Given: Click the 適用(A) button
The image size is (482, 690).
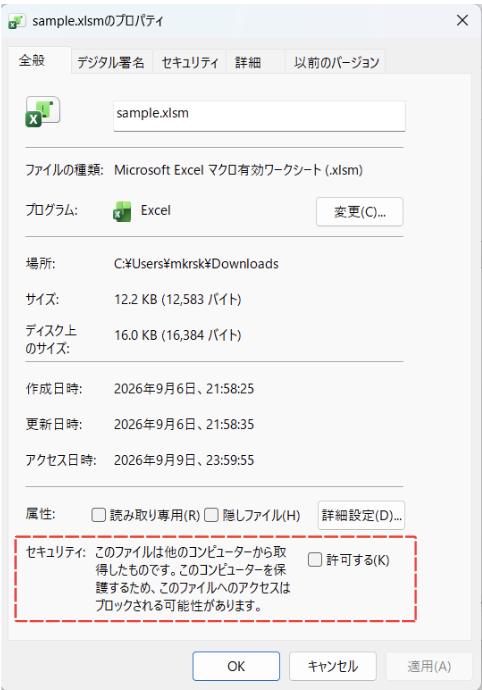Looking at the screenshot, I should (x=429, y=666).
